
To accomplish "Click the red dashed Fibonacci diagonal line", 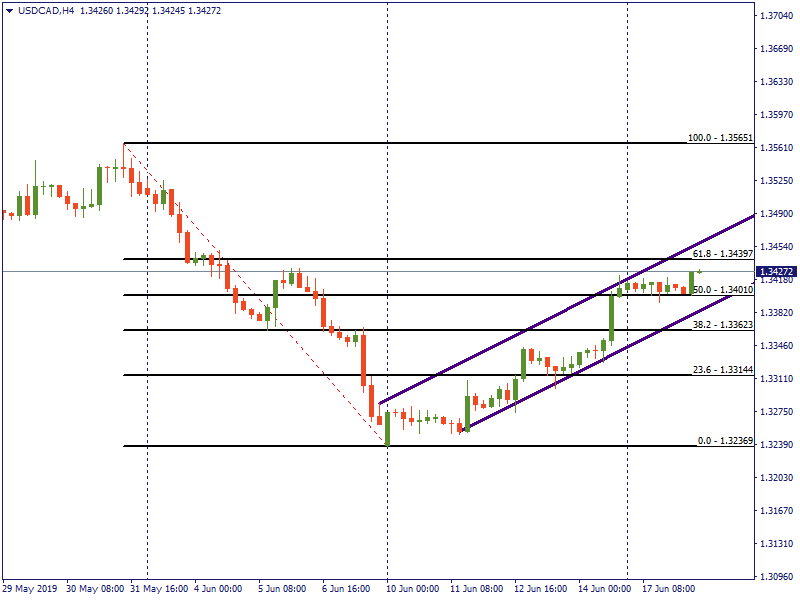I will click(x=250, y=290).
